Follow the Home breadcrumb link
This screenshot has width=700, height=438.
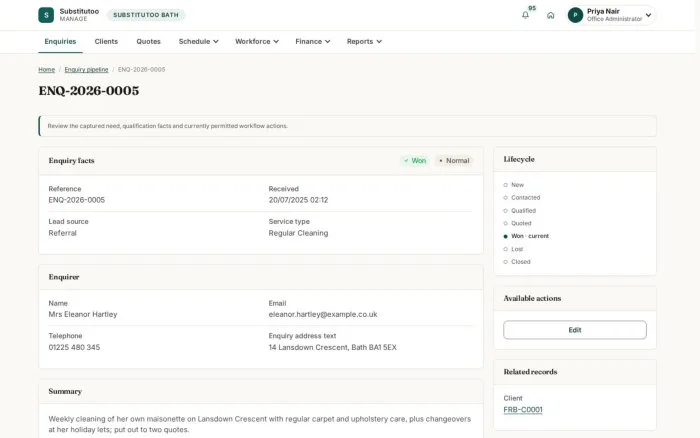coord(46,70)
